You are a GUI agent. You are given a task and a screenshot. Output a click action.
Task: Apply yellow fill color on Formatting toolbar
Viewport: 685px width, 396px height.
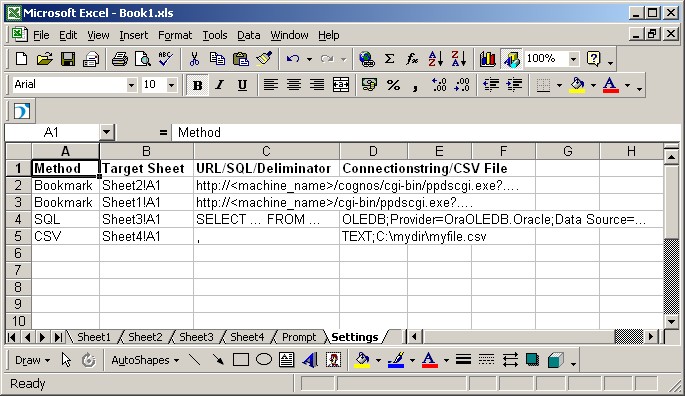tap(578, 85)
